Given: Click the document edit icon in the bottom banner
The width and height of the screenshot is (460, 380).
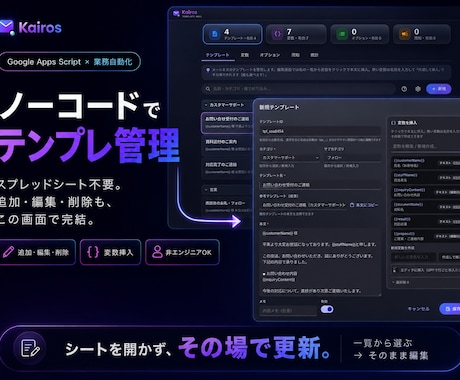Looking at the screenshot, I should pyautogui.click(x=30, y=348).
